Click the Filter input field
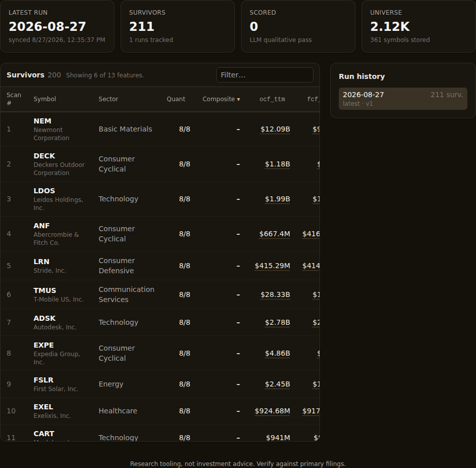This screenshot has height=468, width=476. click(264, 75)
